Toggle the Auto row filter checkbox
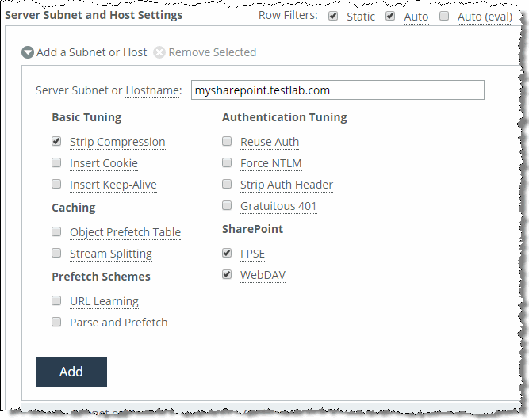Image resolution: width=529 pixels, height=420 pixels. tap(390, 16)
